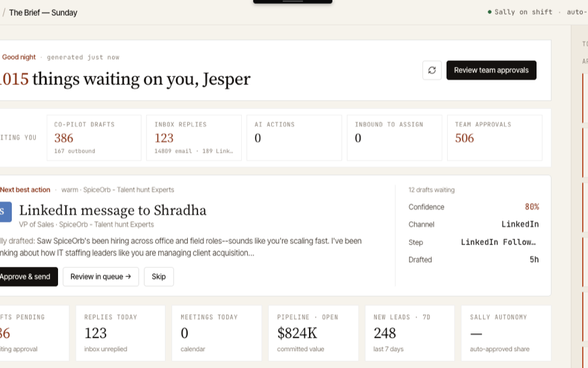Open the AI Actions card

pos(295,138)
